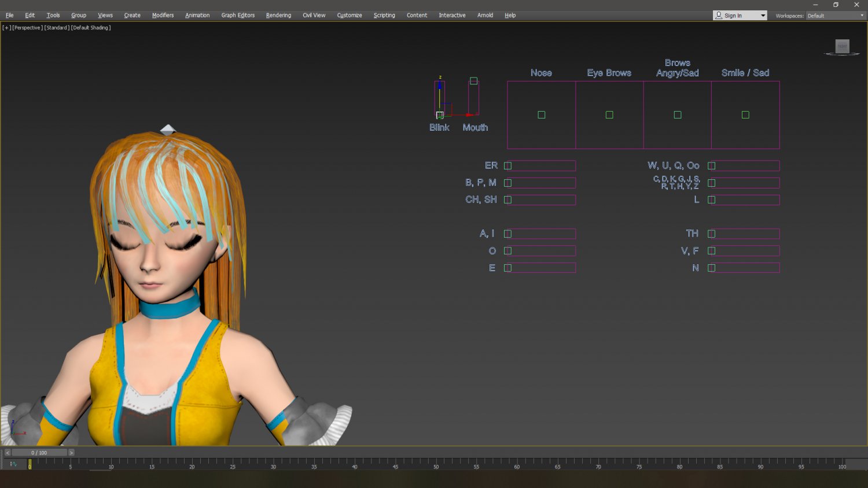Image resolution: width=868 pixels, height=488 pixels.
Task: Select the A, I slider handle
Action: coord(508,234)
